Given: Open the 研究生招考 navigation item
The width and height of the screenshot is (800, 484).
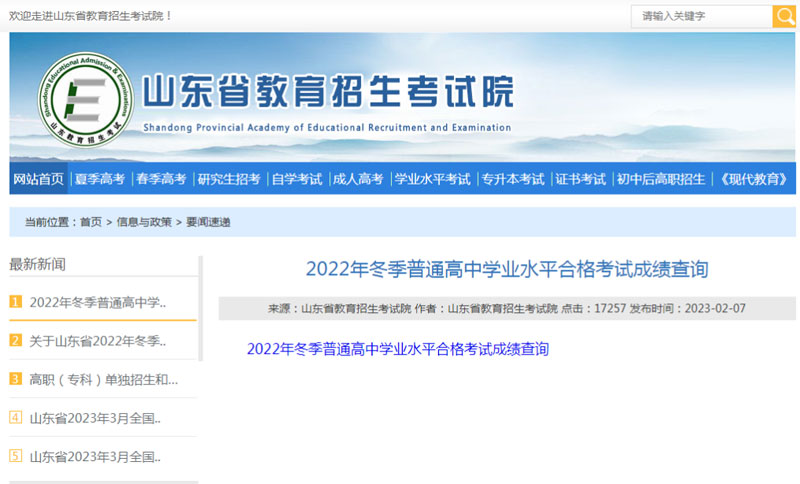Looking at the screenshot, I should pos(229,179).
